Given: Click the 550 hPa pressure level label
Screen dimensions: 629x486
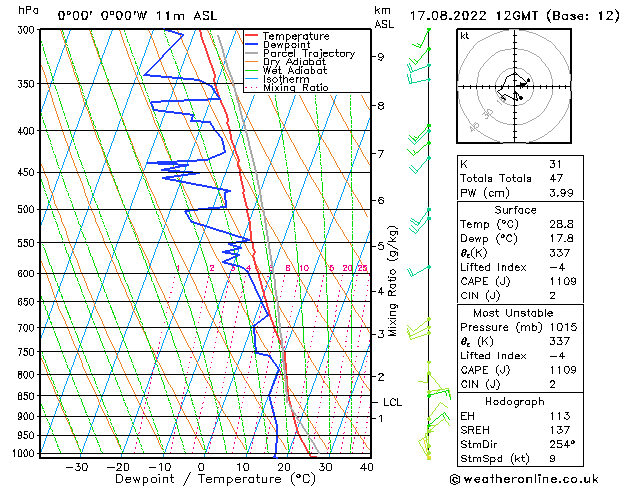Looking at the screenshot, I should click(x=28, y=243).
